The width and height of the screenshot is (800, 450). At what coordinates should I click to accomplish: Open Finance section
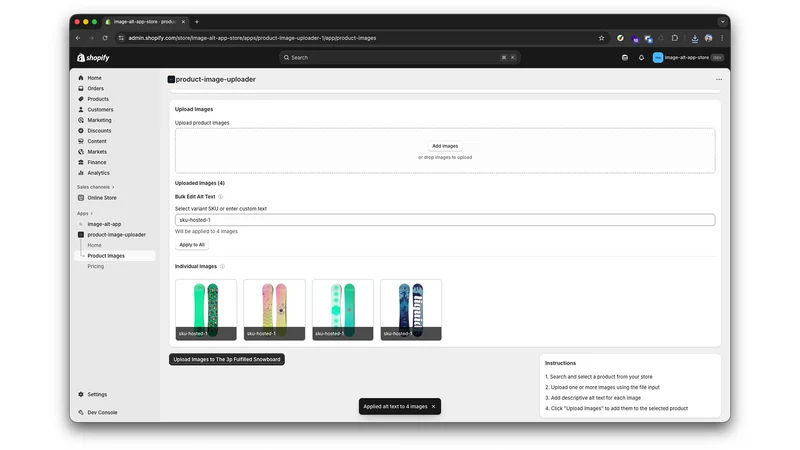[96, 162]
